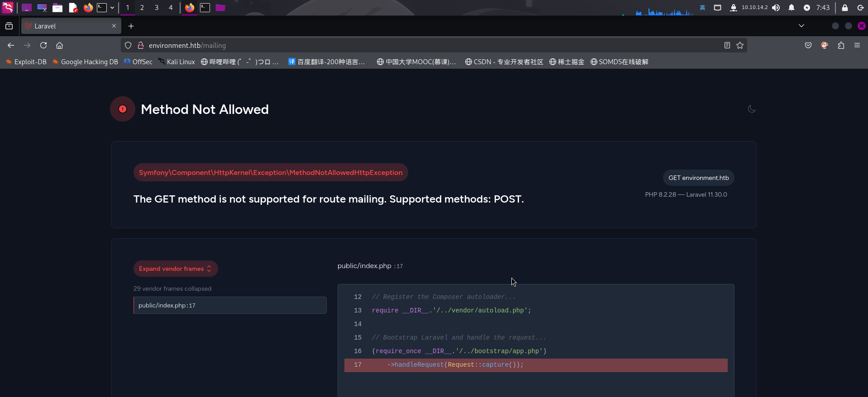
Task: Open the list all tabs dropdown
Action: [801, 26]
